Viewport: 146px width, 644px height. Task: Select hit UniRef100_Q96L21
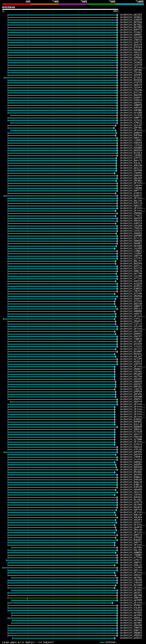coord(131,565)
